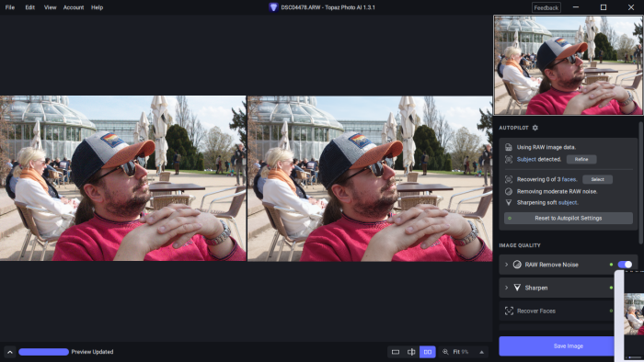The height and width of the screenshot is (362, 644).
Task: Open the Help menu
Action: coord(97,7)
